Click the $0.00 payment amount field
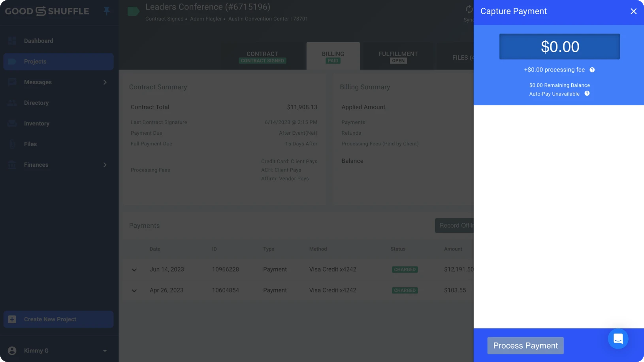 (559, 47)
